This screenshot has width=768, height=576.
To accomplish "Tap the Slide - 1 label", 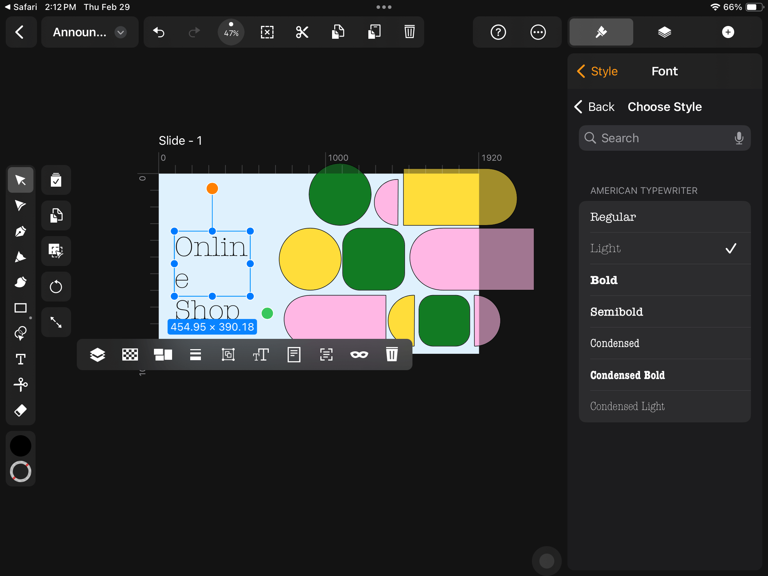I will click(x=180, y=141).
